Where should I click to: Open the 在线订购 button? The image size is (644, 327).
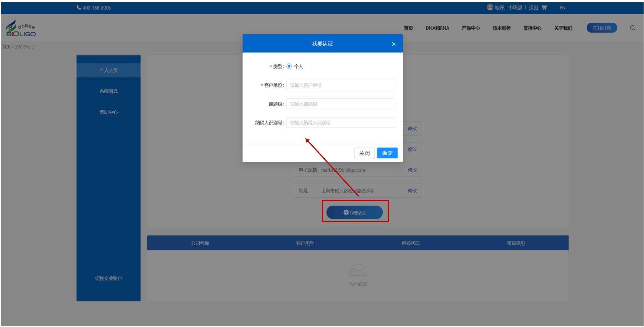tap(602, 28)
